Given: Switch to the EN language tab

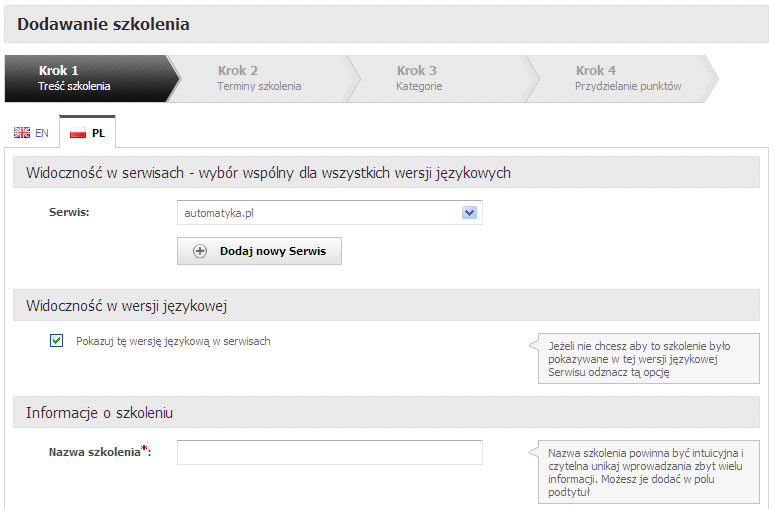Looking at the screenshot, I should (32, 132).
